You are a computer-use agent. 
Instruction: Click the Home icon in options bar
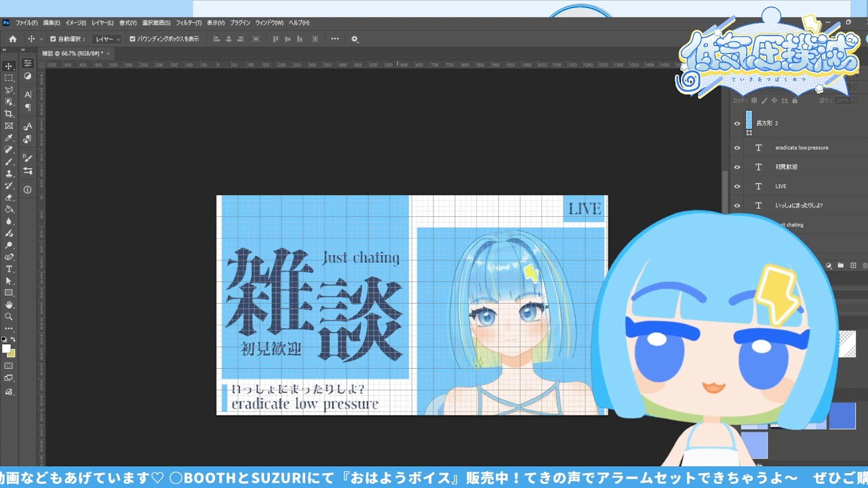(12, 39)
